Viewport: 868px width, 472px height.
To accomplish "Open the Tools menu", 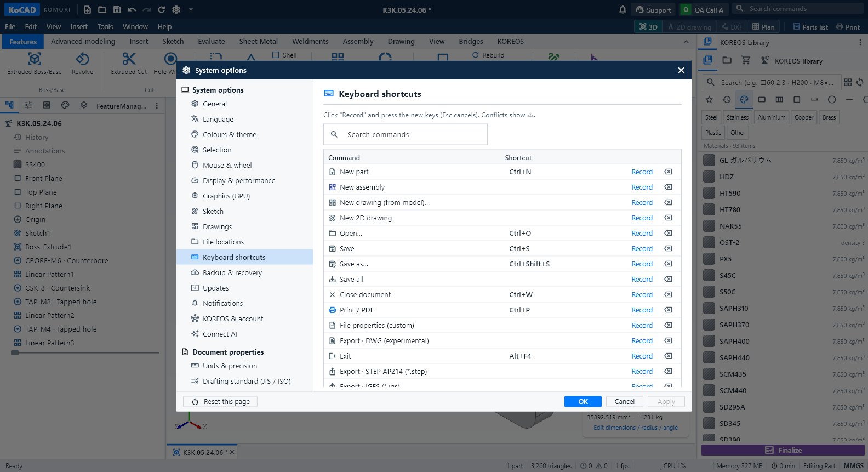I will pos(105,26).
